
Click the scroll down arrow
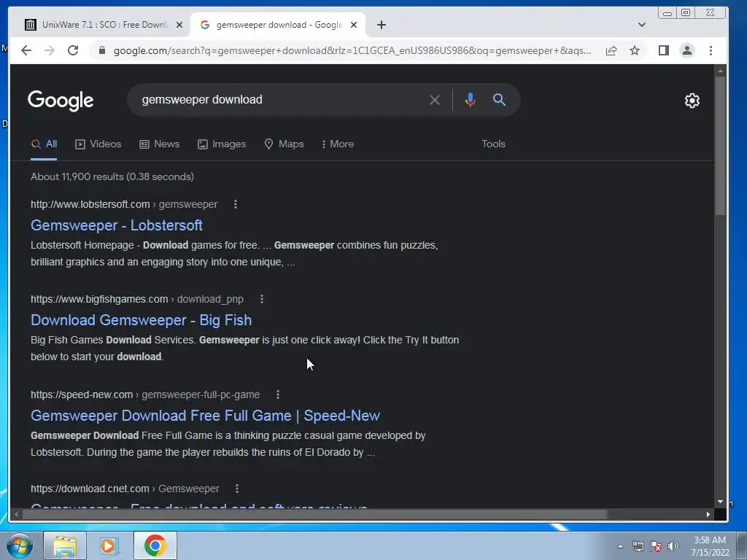720,502
